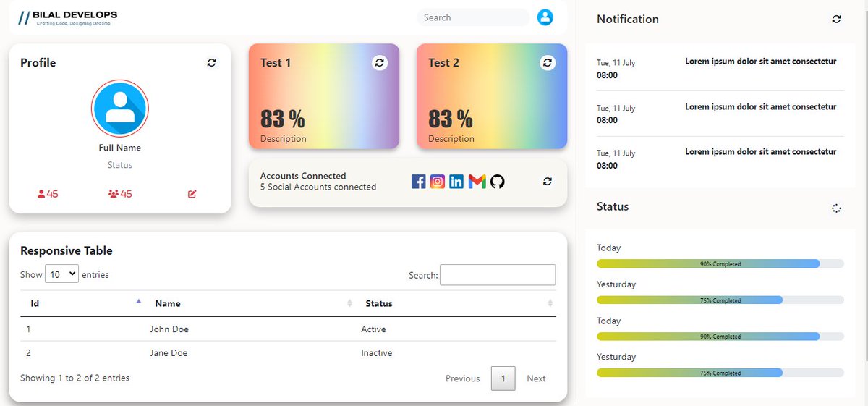Open the GitHub connected account icon
Viewport: 868px width, 406px height.
click(497, 182)
